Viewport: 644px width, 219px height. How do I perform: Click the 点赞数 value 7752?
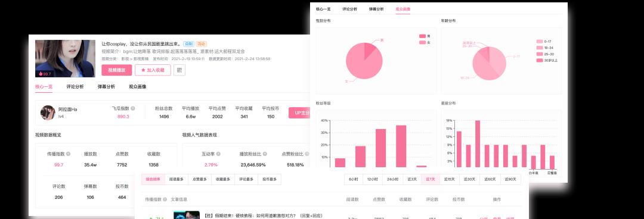point(122,165)
